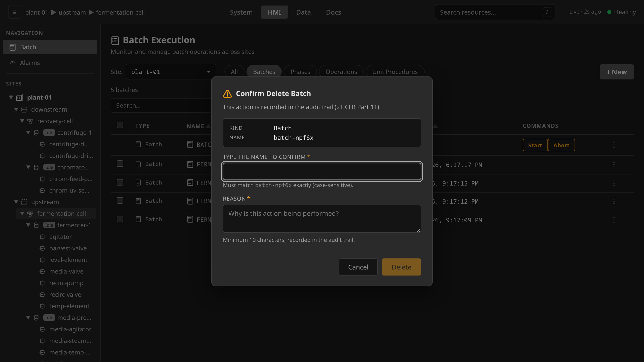Screen dimensions: 644x362
Task: Click the upstream breadcrumb link
Action: (x=72, y=12)
